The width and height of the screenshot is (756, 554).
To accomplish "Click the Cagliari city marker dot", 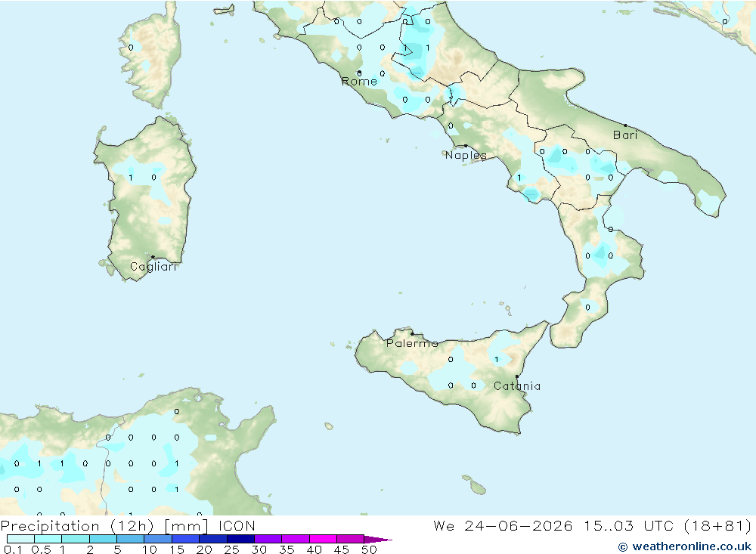I will click(x=153, y=257).
